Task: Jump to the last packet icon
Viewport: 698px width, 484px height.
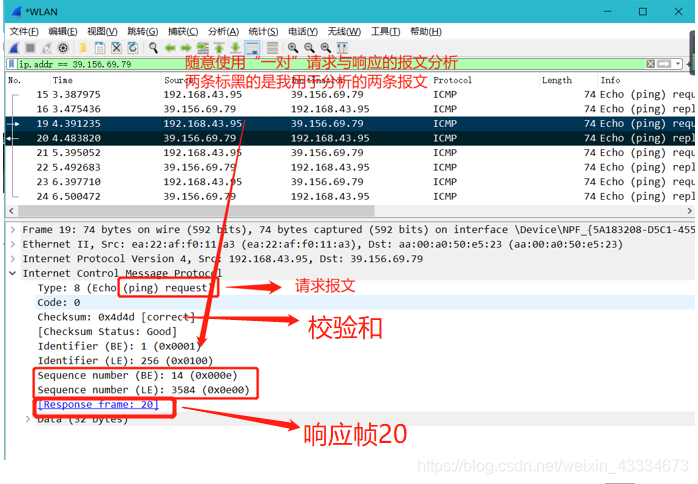Action: pos(235,48)
